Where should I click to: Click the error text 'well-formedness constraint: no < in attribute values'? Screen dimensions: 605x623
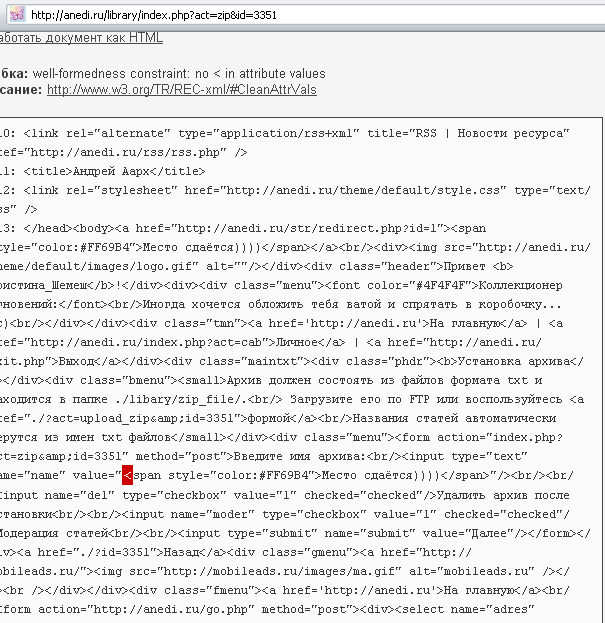(x=179, y=74)
